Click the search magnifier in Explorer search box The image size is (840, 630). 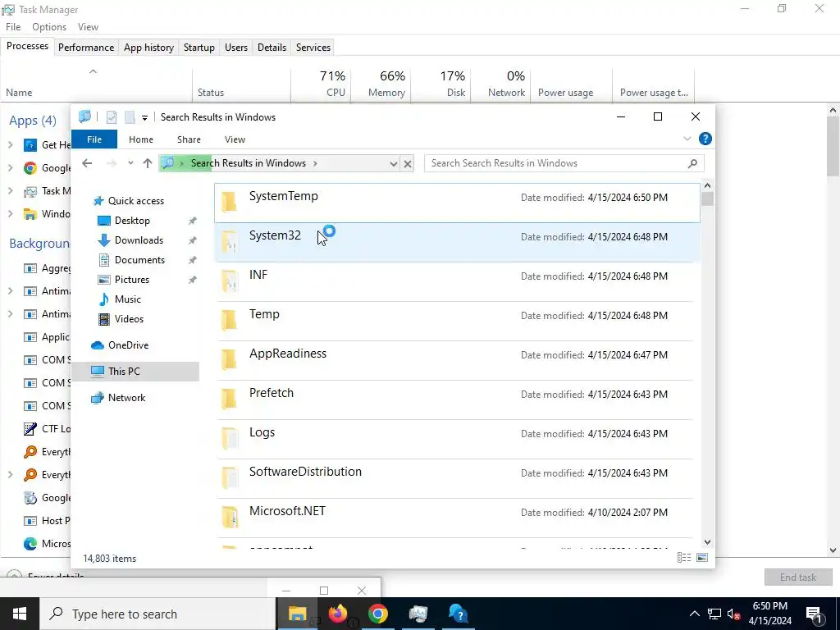tap(692, 163)
